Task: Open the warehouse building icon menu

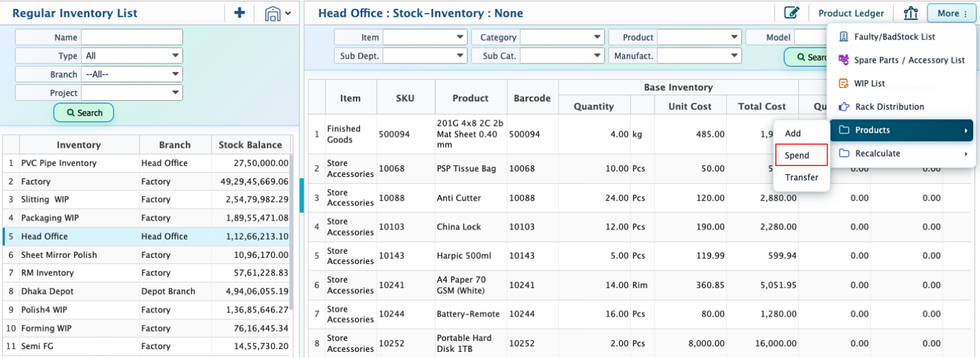Action: point(278,13)
